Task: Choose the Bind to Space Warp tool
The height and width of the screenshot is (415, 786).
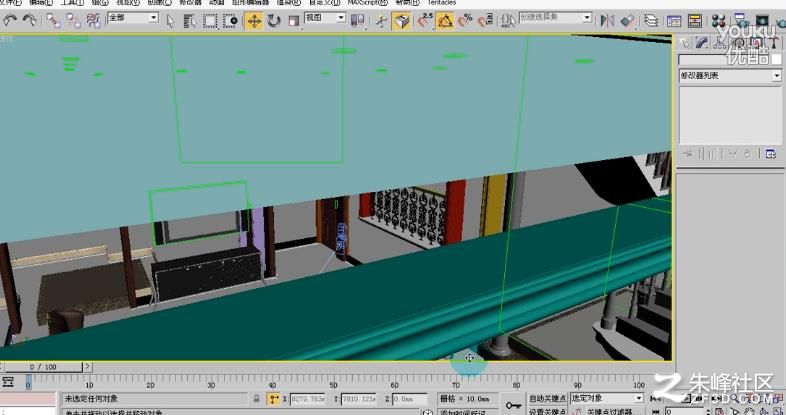Action: click(x=94, y=21)
